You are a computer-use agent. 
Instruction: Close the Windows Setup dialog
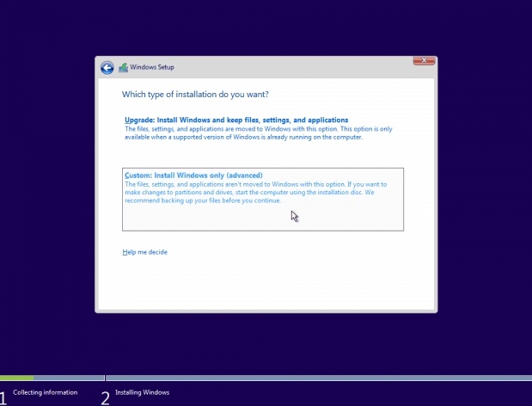click(423, 60)
